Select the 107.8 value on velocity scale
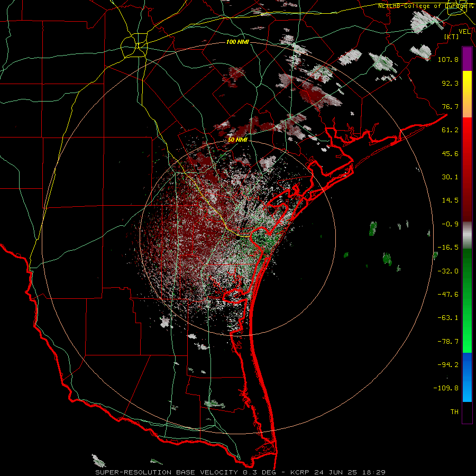The image size is (476, 476). click(448, 59)
